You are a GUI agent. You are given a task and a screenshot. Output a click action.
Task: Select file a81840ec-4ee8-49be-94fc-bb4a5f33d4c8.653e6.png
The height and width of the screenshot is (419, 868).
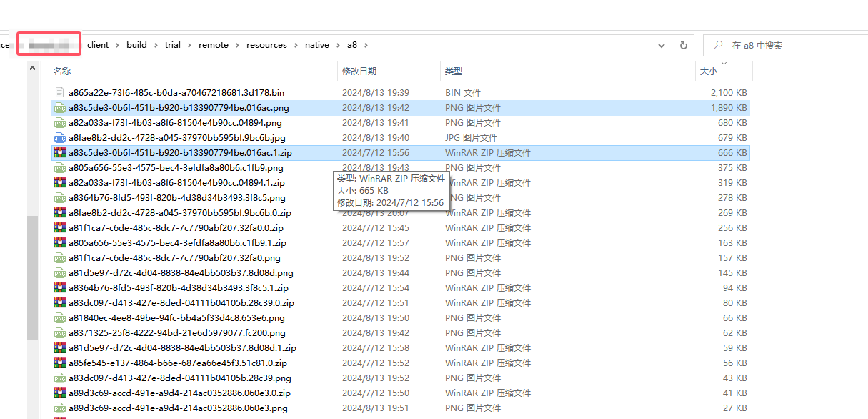pyautogui.click(x=176, y=317)
